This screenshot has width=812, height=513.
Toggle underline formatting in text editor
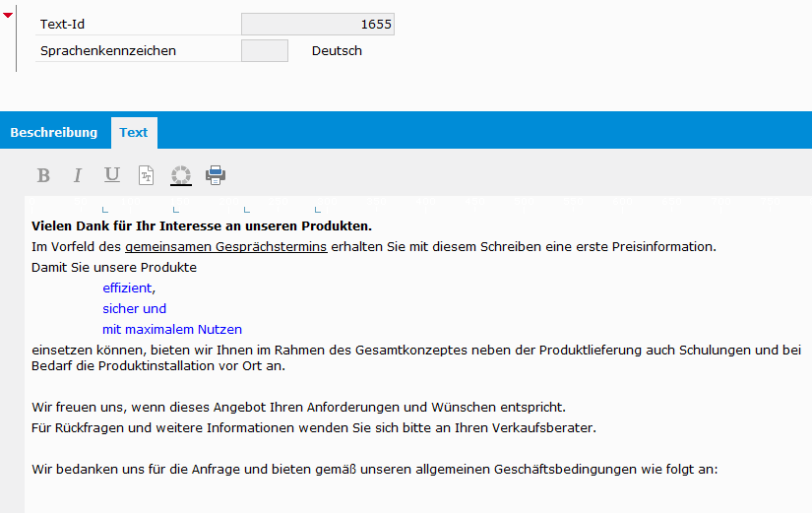click(112, 175)
